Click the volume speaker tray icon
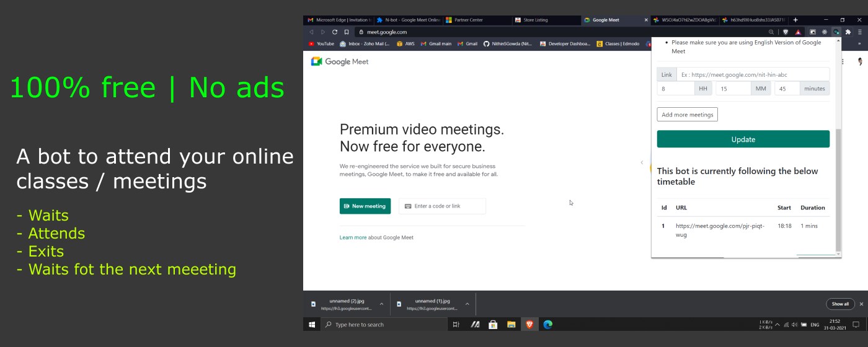 tap(795, 325)
